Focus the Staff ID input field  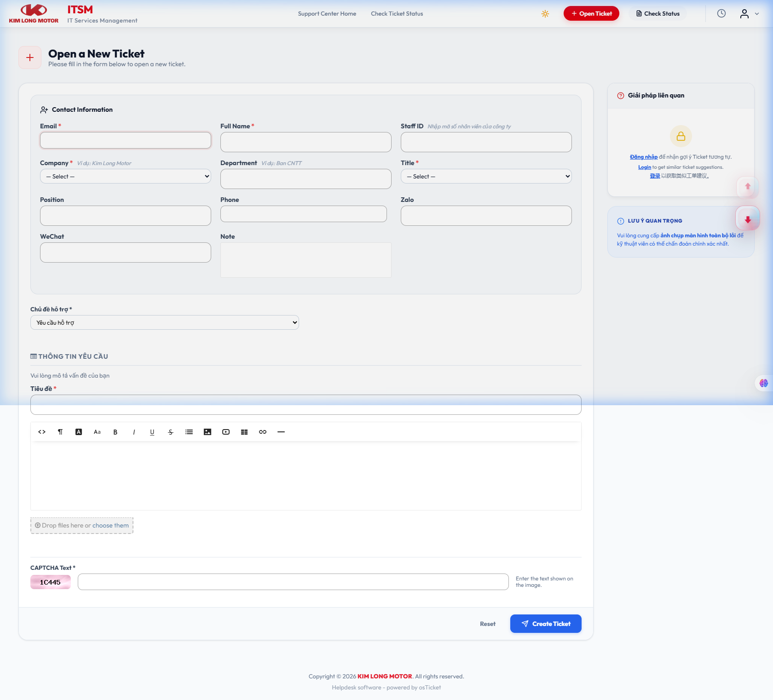[x=486, y=142]
